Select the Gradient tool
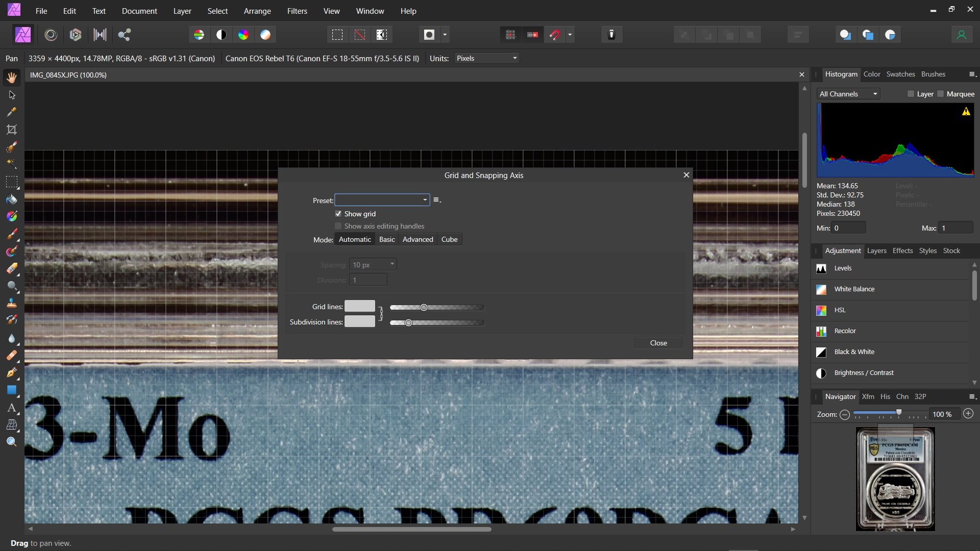The image size is (980, 551). click(x=12, y=216)
